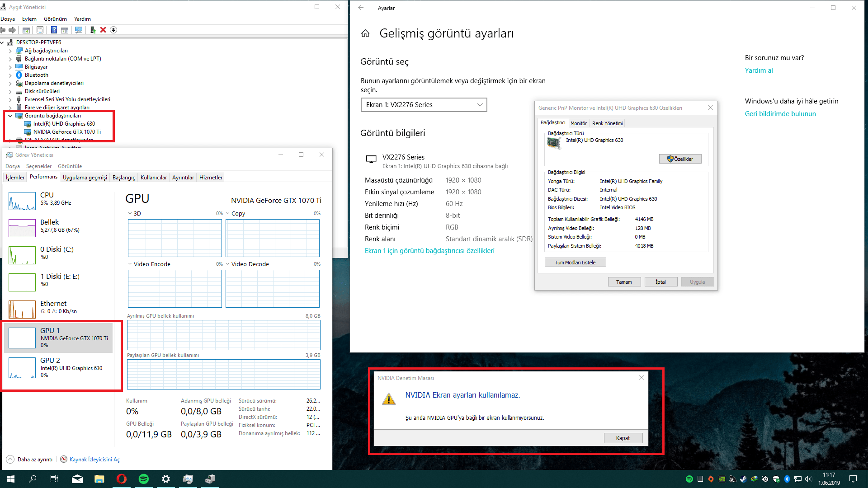Screen dimensions: 868x488
Task: Open the Eylem menu in Device Manager
Action: click(29, 19)
